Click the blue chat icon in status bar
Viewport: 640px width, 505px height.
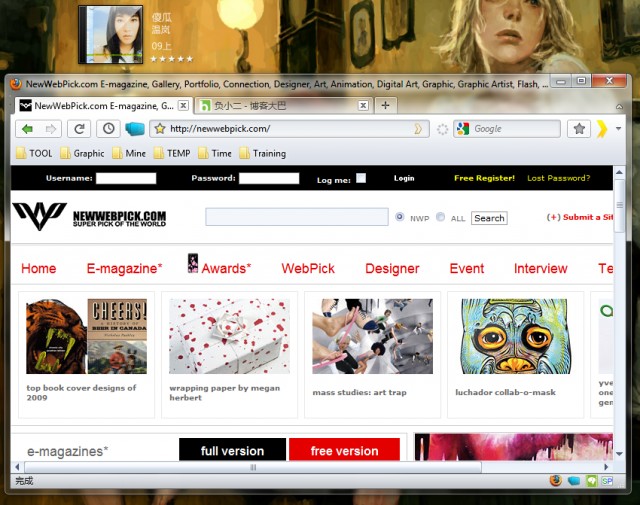pyautogui.click(x=573, y=481)
